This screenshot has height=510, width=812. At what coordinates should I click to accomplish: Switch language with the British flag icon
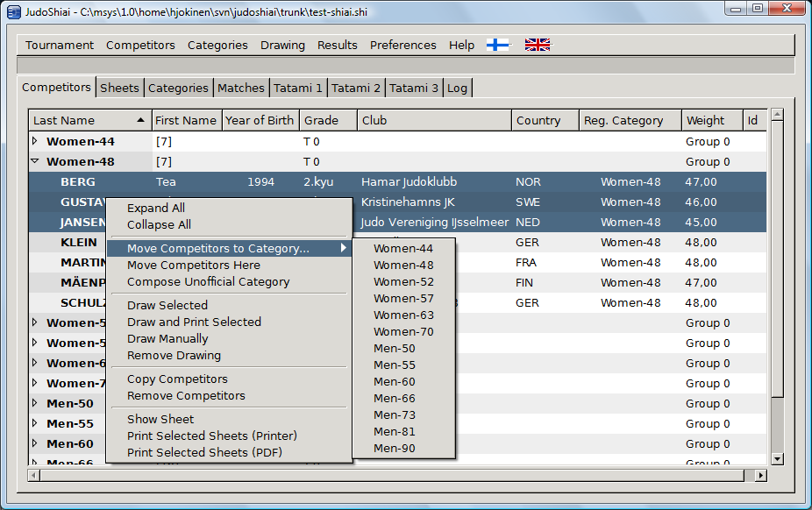point(537,45)
